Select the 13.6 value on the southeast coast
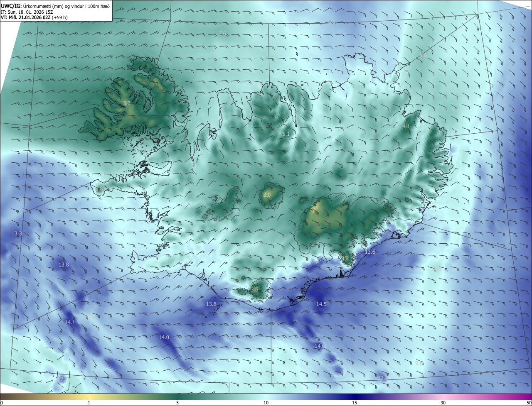 (370, 252)
